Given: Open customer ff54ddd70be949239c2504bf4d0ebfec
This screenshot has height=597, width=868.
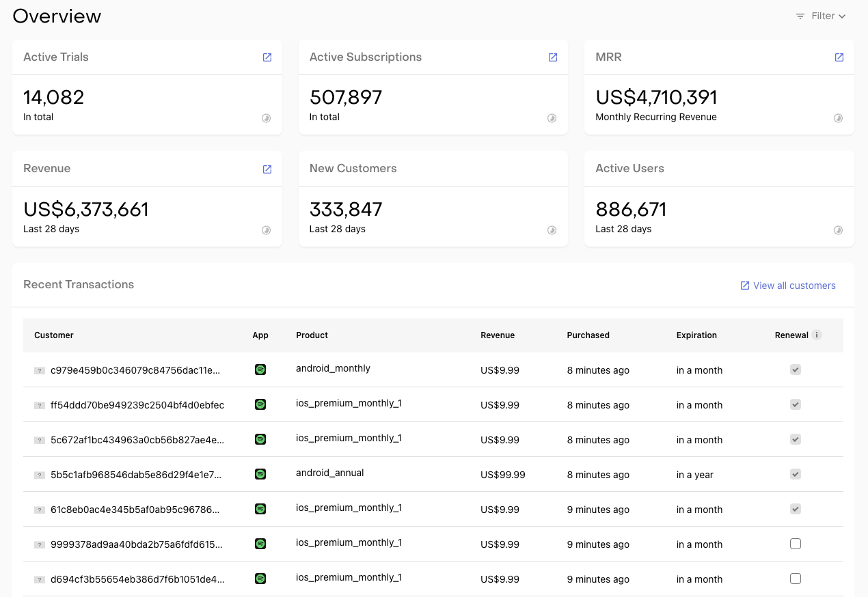Looking at the screenshot, I should click(137, 405).
